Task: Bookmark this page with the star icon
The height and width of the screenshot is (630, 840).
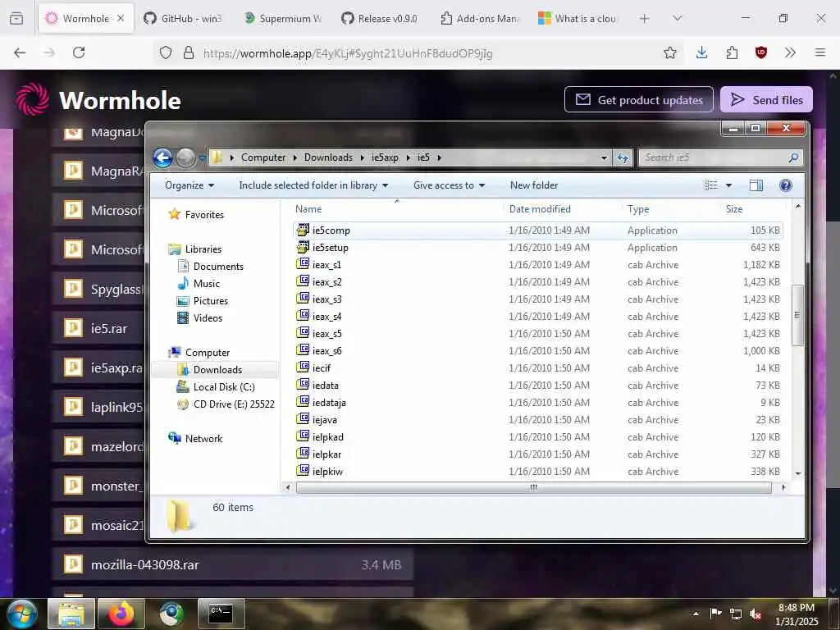Action: coord(669,52)
